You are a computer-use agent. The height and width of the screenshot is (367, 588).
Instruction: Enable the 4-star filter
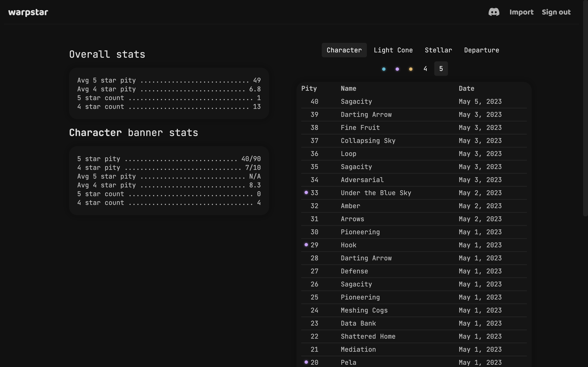point(425,69)
